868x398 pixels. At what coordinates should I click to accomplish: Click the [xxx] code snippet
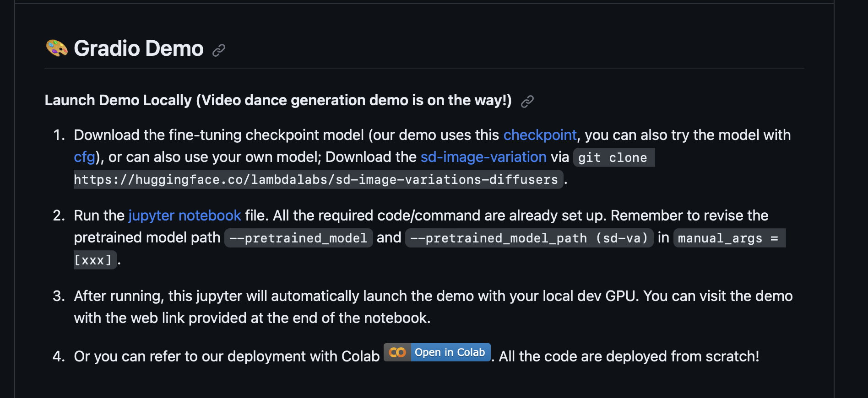pos(95,260)
